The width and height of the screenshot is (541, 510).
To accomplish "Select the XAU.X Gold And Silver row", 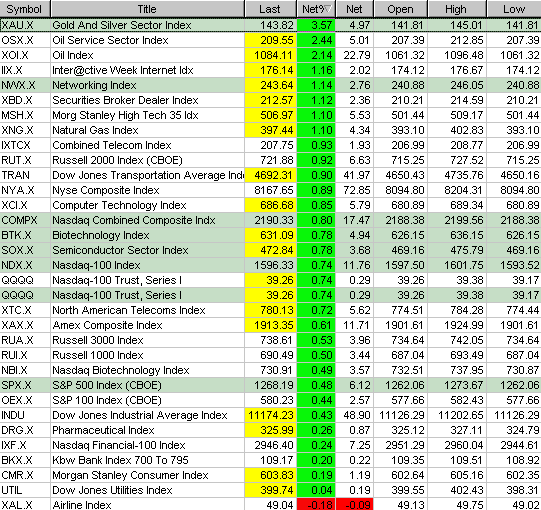I will [270, 25].
